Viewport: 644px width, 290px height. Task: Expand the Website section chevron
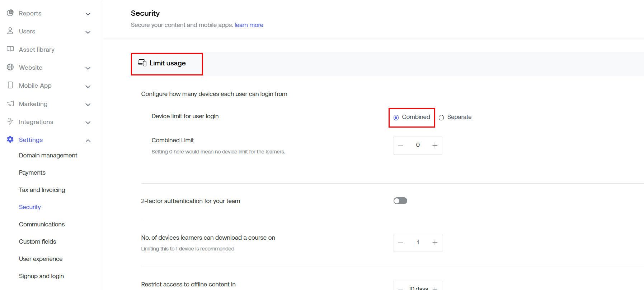(88, 68)
